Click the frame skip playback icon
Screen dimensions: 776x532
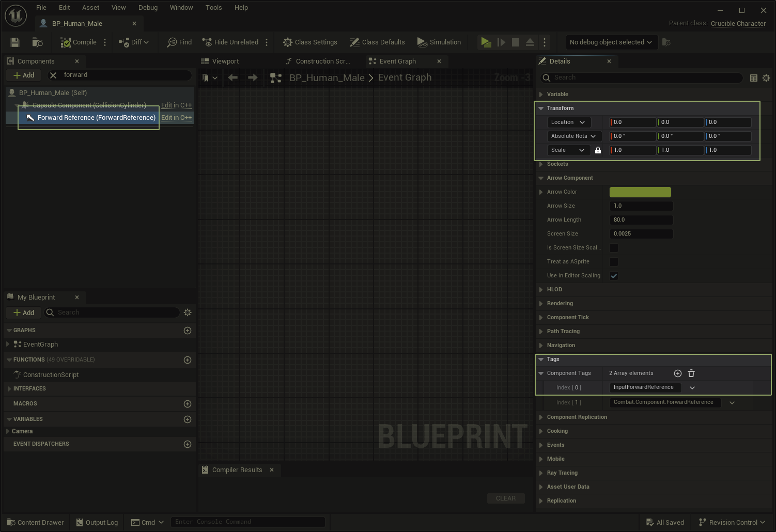pos(501,42)
